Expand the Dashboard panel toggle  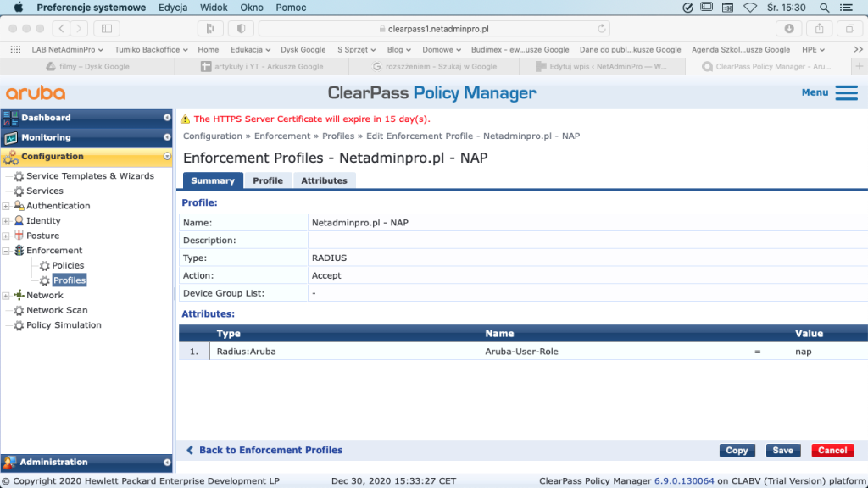(167, 117)
